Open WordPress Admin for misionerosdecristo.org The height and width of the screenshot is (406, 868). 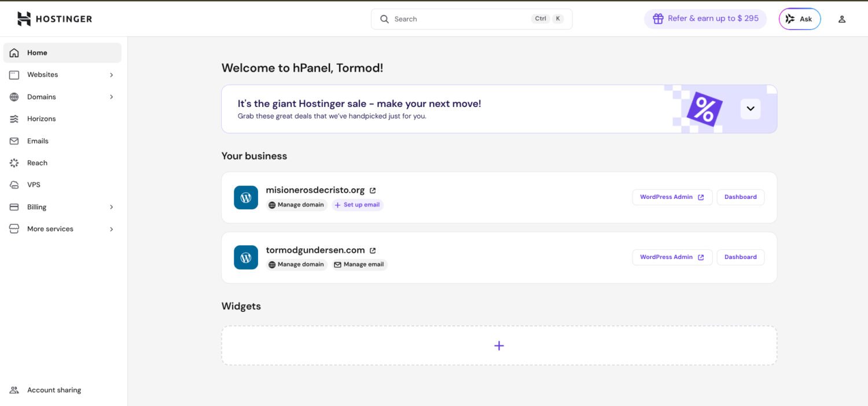coord(672,197)
